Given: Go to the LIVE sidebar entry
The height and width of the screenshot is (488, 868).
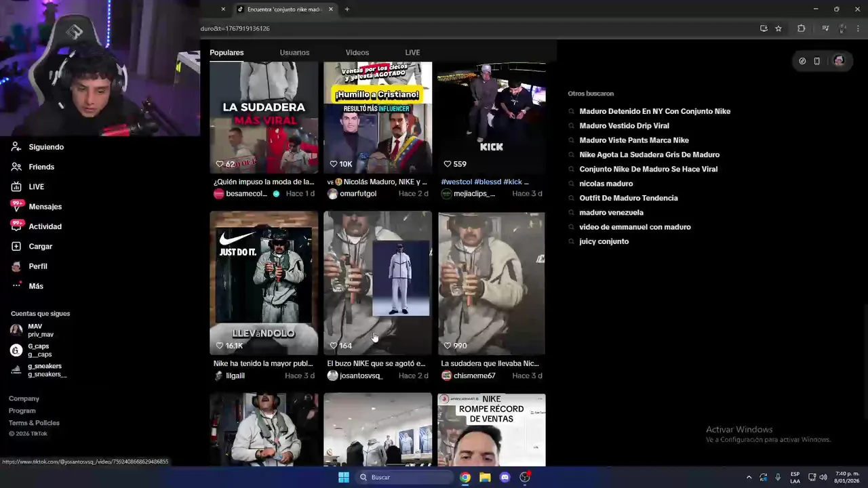Looking at the screenshot, I should click(28, 186).
